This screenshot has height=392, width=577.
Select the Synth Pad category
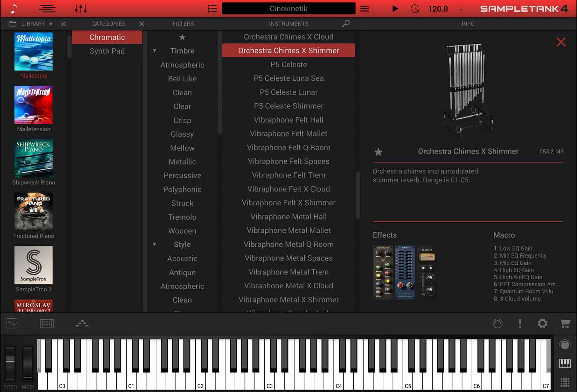[107, 51]
